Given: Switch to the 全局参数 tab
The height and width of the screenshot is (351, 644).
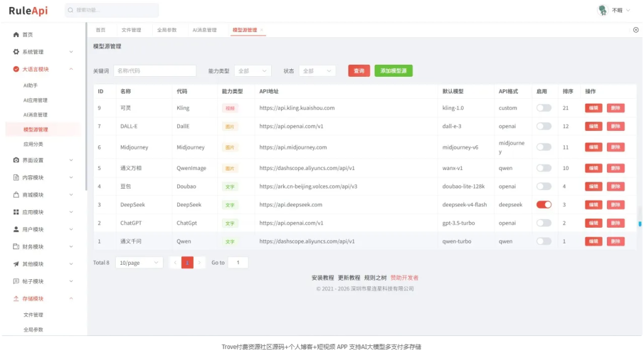Looking at the screenshot, I should click(x=167, y=30).
